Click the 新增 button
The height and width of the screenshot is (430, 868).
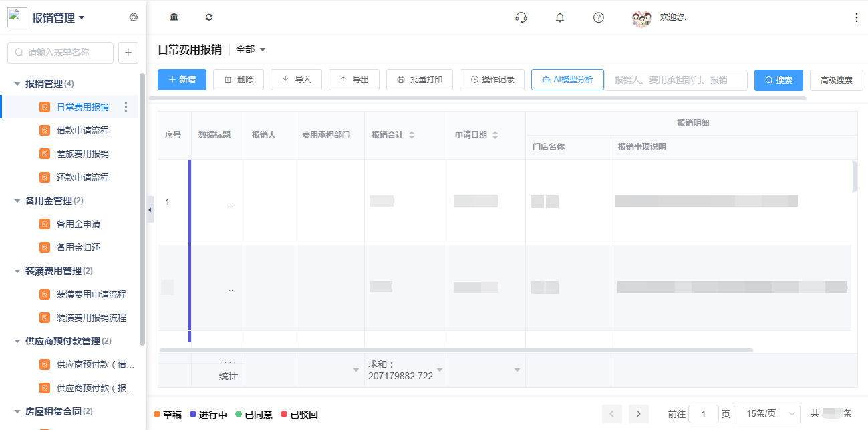[x=182, y=80]
